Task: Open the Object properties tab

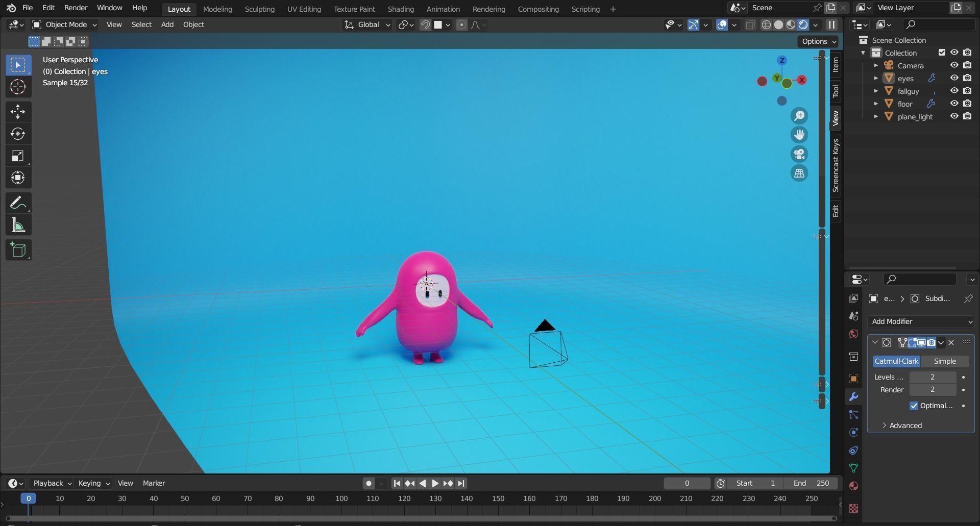Action: click(853, 379)
